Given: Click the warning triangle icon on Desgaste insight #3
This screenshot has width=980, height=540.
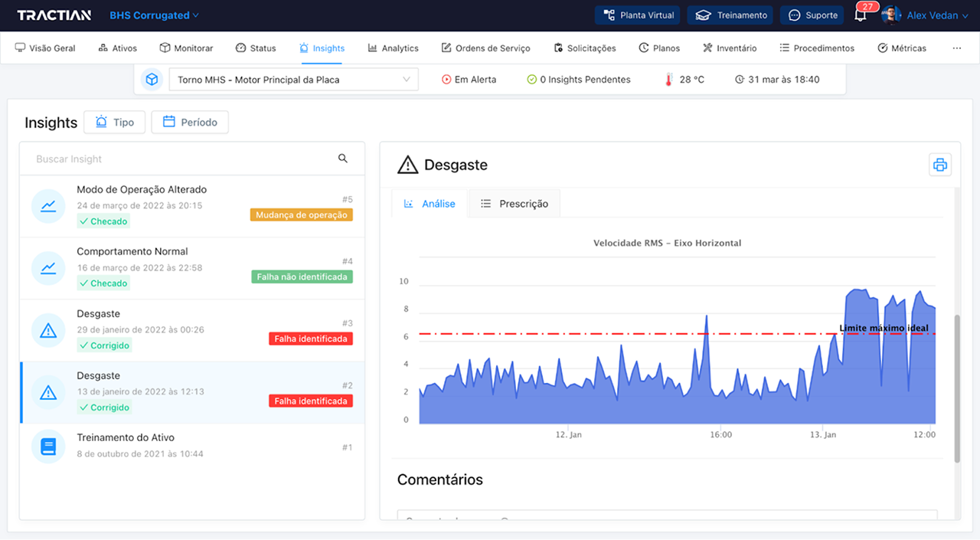Looking at the screenshot, I should [x=47, y=330].
